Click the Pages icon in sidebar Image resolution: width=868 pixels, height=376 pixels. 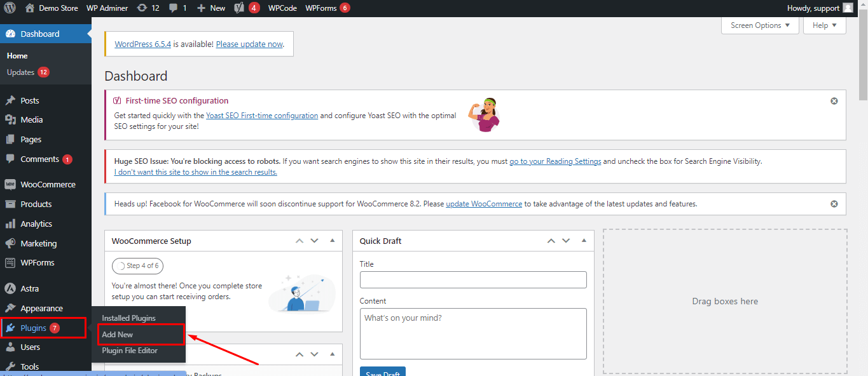10,139
